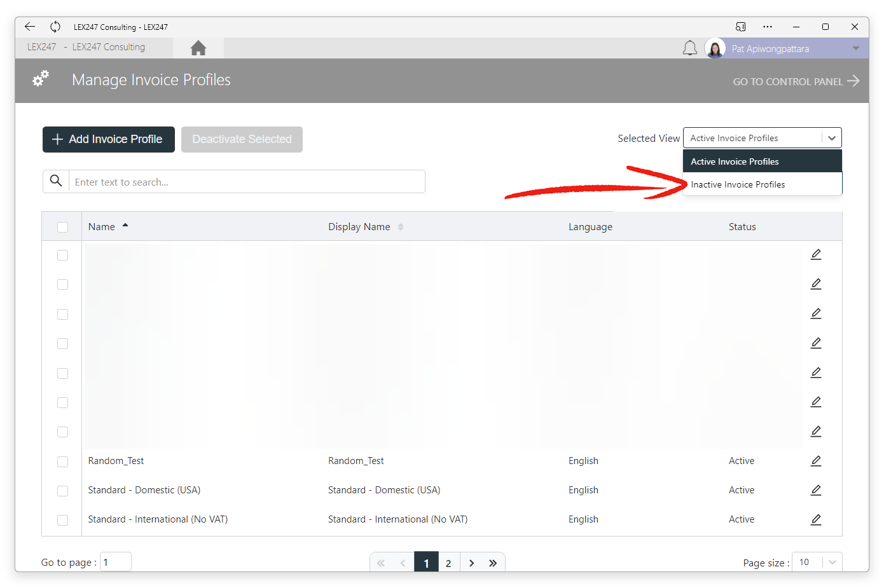884x588 pixels.
Task: Select Active Invoice Profiles option
Action: click(x=763, y=161)
